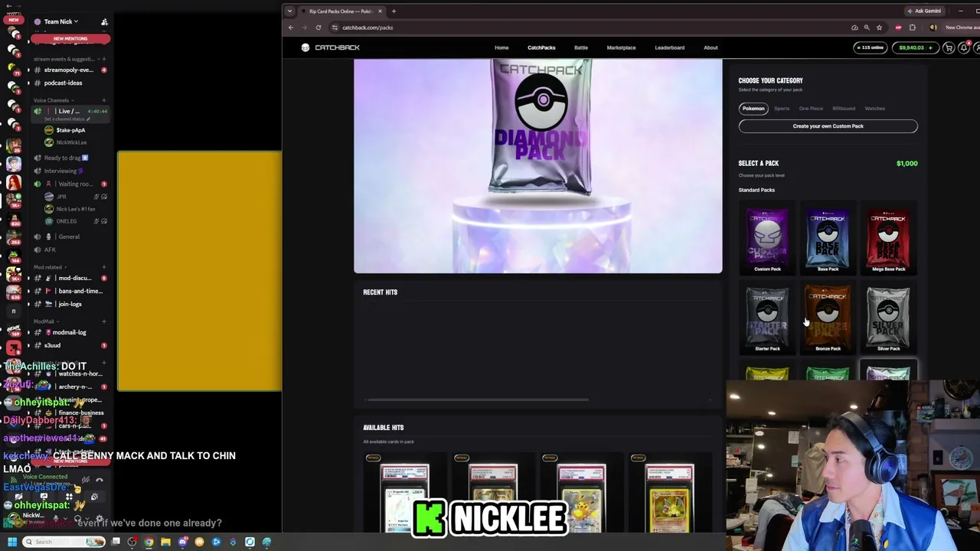Switch to the Sports category

coord(782,109)
